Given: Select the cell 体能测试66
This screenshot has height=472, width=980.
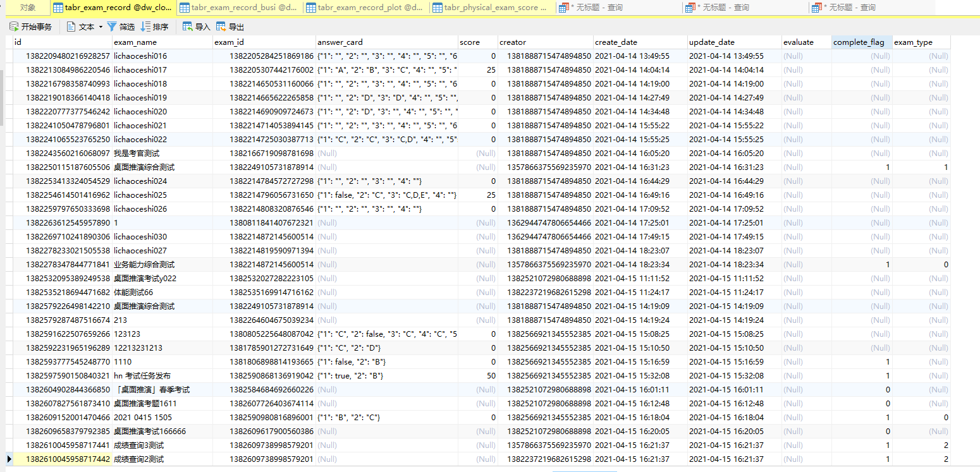Looking at the screenshot, I should pos(162,292).
